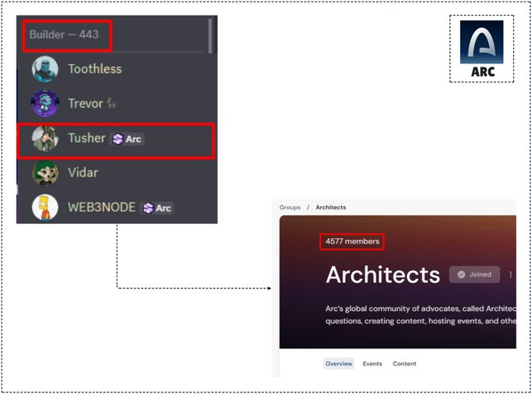Click Vidar's green-haired avatar

[45, 173]
